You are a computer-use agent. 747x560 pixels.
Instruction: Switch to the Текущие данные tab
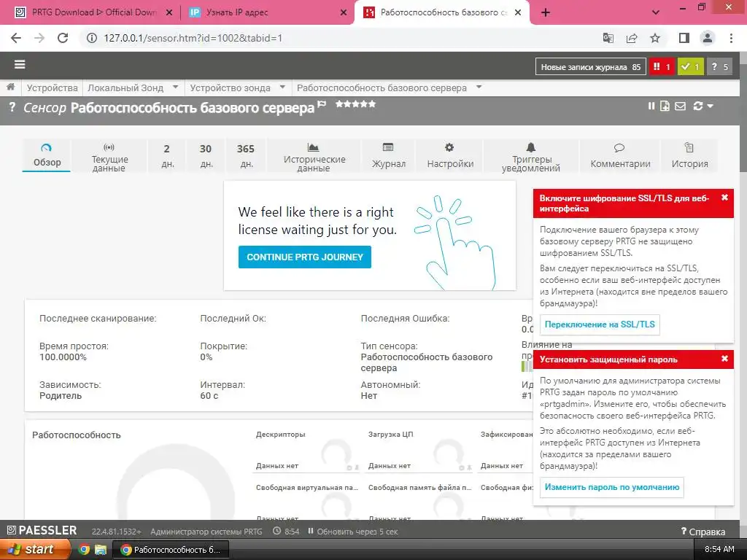109,155
